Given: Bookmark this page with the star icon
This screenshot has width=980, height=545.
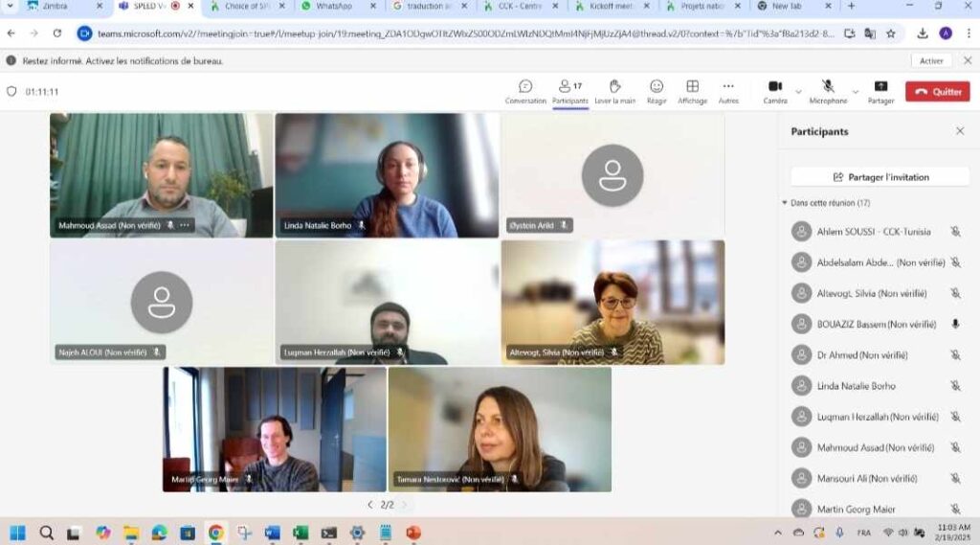Looking at the screenshot, I should pyautogui.click(x=891, y=34).
